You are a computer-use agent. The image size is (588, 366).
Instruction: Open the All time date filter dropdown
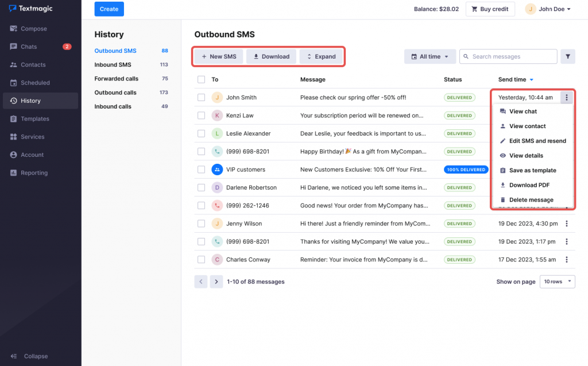click(430, 56)
